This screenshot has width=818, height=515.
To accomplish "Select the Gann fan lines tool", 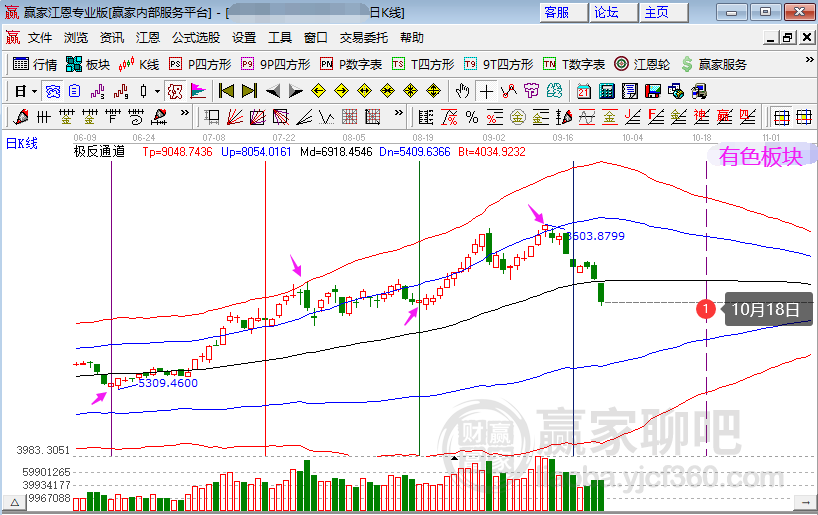I will click(x=235, y=117).
